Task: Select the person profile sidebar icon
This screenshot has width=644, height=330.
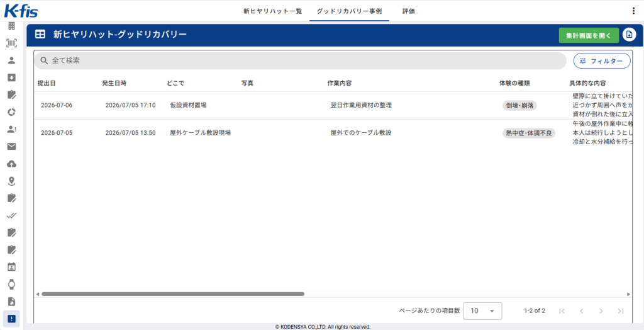Action: (11, 60)
